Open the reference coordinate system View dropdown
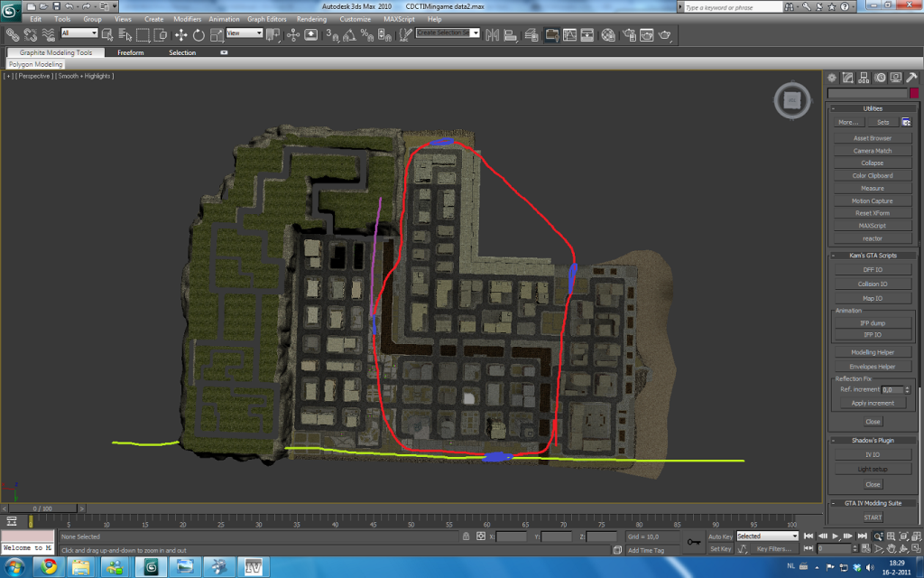 (245, 33)
